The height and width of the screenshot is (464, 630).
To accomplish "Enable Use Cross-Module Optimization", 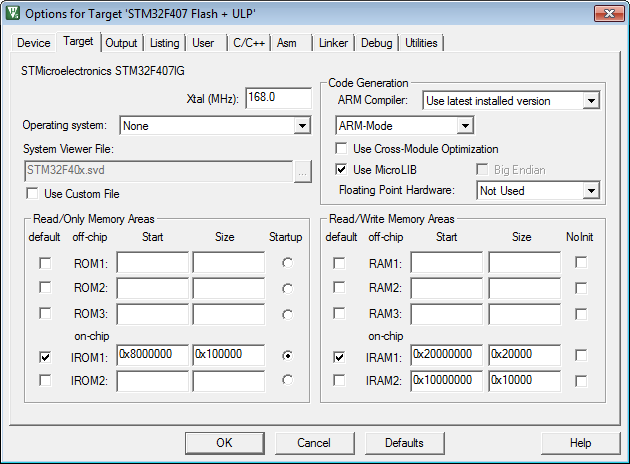I will [x=341, y=148].
